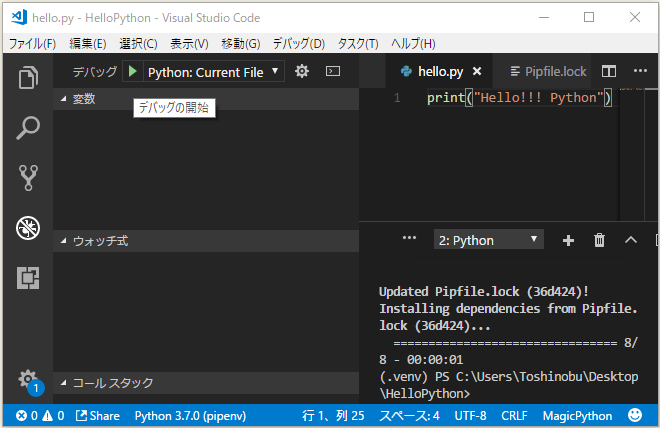This screenshot has width=660, height=428.
Task: Kill terminal with trash icon
Action: (x=599, y=240)
